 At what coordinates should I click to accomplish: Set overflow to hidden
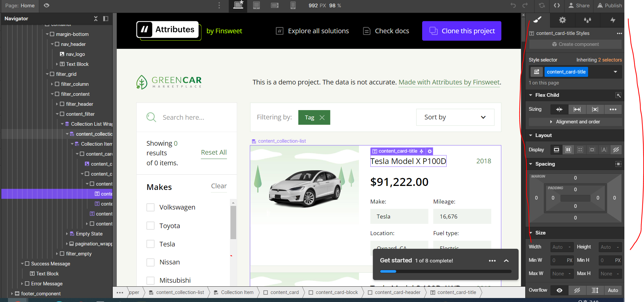point(577,290)
